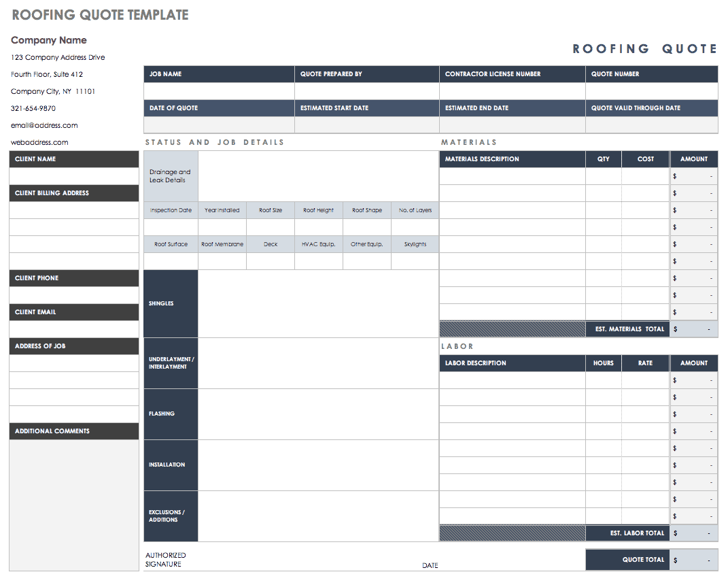
Task: Click the empty Quote Valid Through Date cell
Action: 651,125
